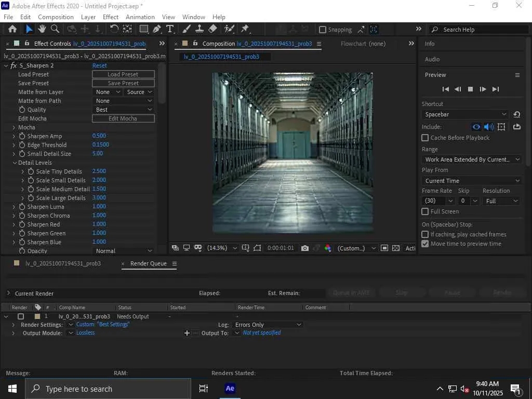
Task: Select the Zoom tool in toolbar
Action: click(x=55, y=29)
